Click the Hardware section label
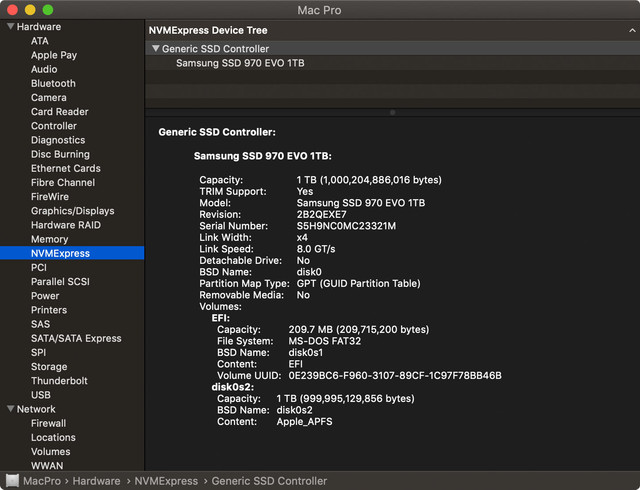The width and height of the screenshot is (640, 490). pyautogui.click(x=39, y=27)
